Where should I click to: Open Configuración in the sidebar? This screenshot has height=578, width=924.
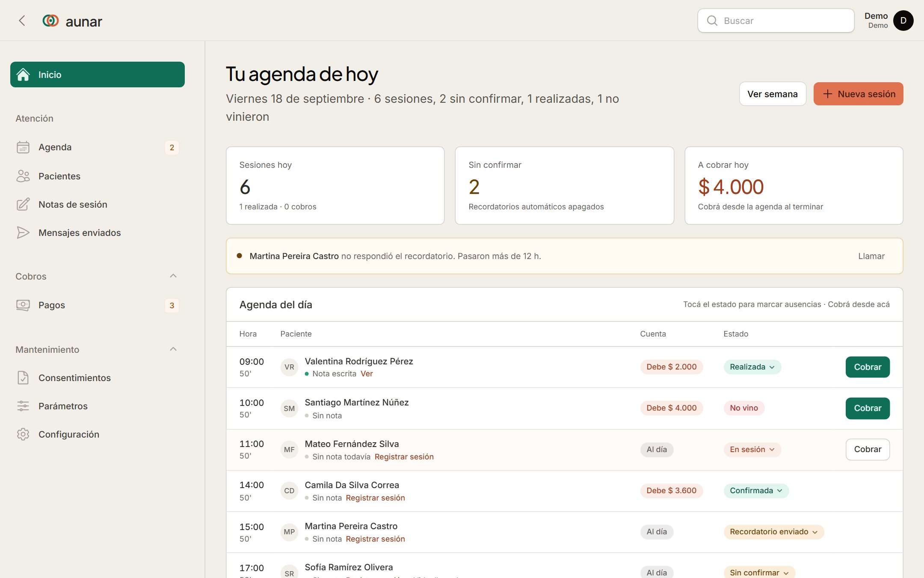(x=98, y=434)
